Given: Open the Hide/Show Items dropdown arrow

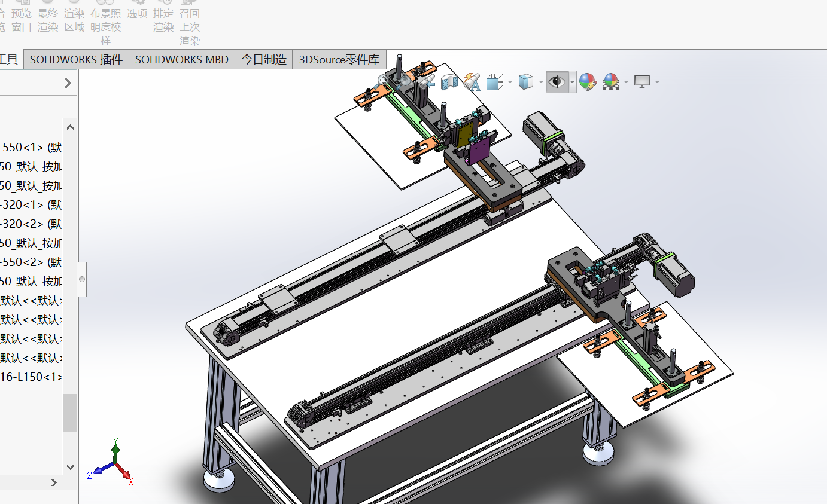Looking at the screenshot, I should click(572, 81).
